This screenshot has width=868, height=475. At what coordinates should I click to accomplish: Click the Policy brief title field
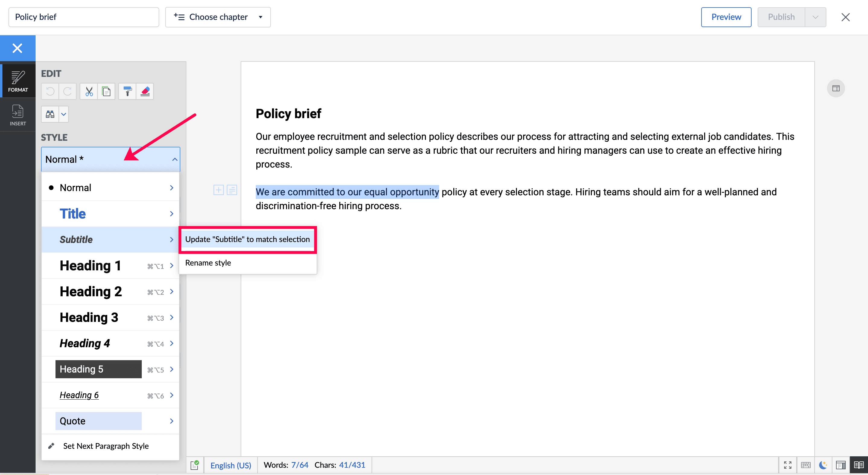(x=84, y=17)
